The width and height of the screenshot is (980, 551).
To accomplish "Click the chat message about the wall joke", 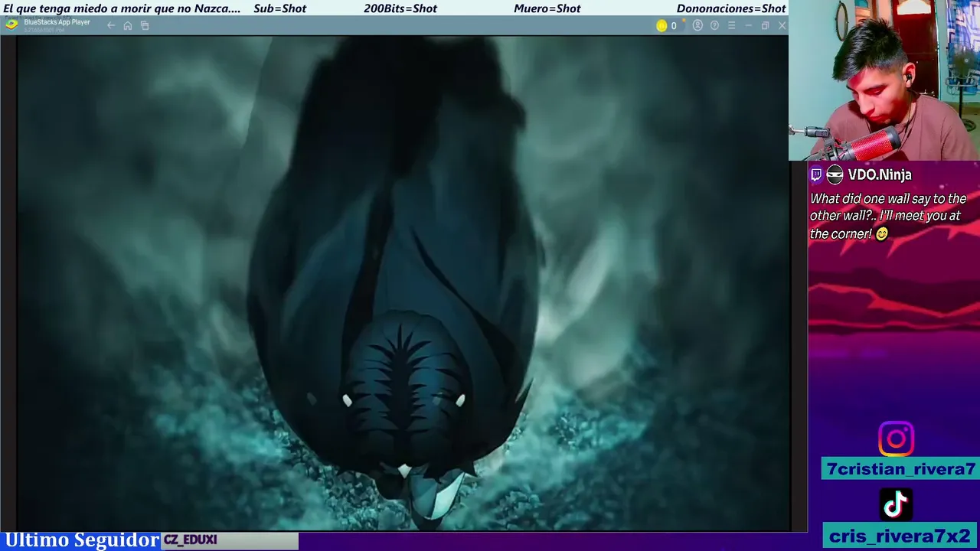I will tap(888, 216).
